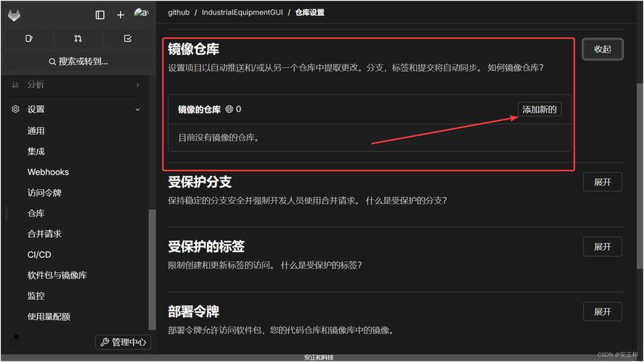Expand the 受保护的标签 section
The width and height of the screenshot is (644, 362).
point(603,247)
